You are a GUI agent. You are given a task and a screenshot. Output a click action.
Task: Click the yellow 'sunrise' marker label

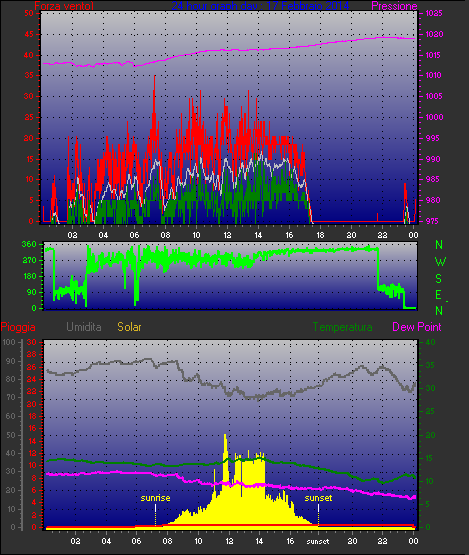coord(155,498)
